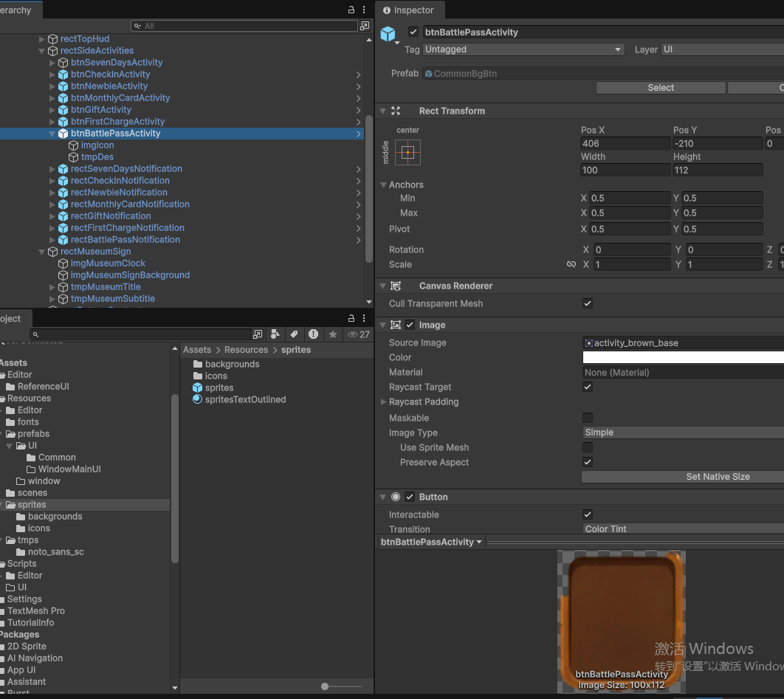This screenshot has height=699, width=784.
Task: Click Assets in the breadcrumb path
Action: 197,350
